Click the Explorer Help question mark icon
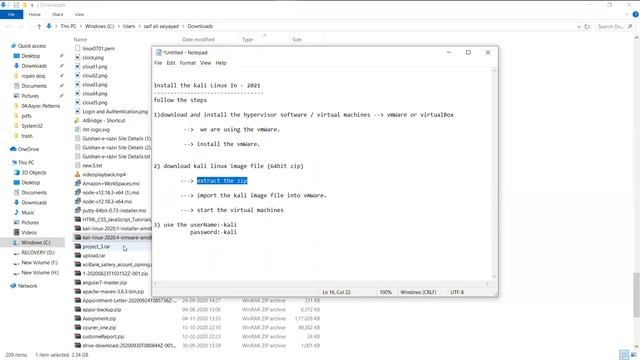 636,14
